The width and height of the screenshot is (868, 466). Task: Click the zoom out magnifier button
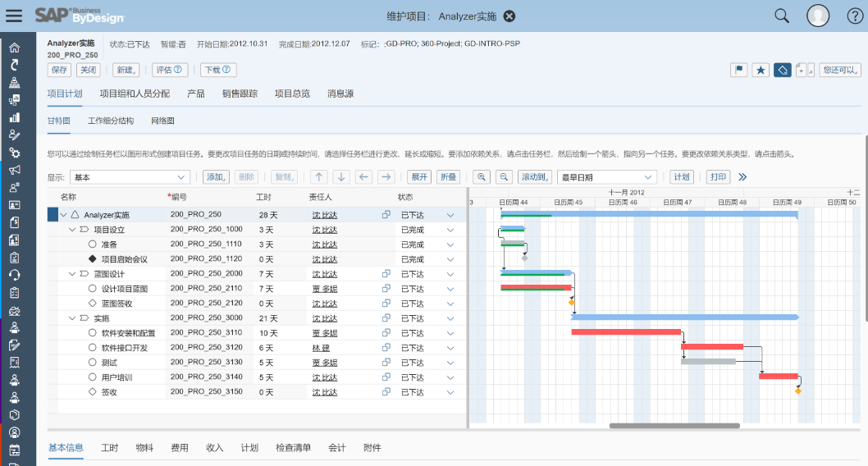[503, 177]
